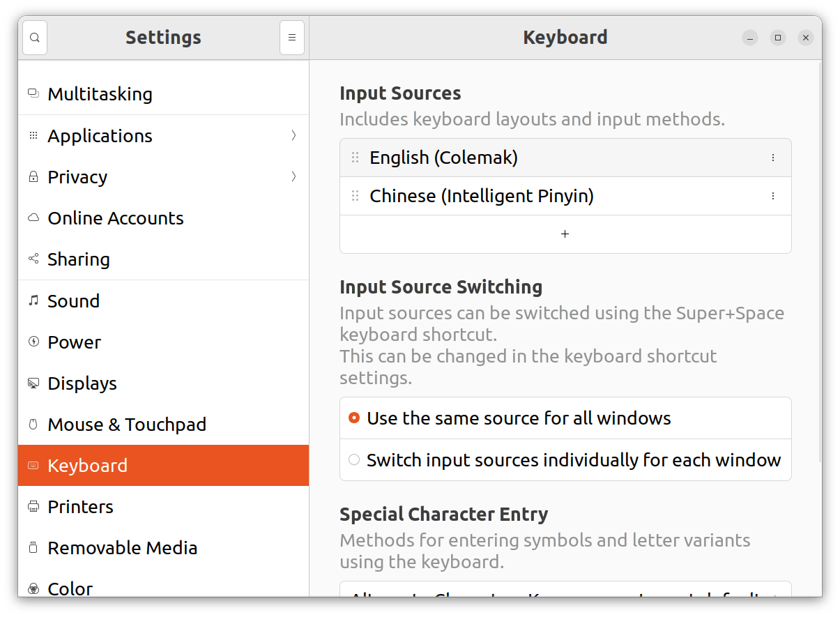Open the hamburger menu beside Settings title
Image resolution: width=840 pixels, height=617 pixels.
click(x=292, y=38)
